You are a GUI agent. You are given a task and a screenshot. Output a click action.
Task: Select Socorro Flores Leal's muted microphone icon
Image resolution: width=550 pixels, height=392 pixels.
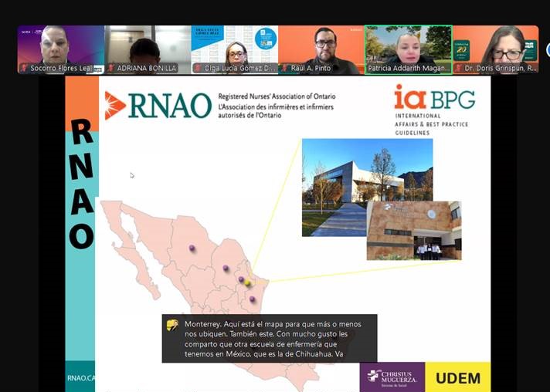click(x=24, y=68)
